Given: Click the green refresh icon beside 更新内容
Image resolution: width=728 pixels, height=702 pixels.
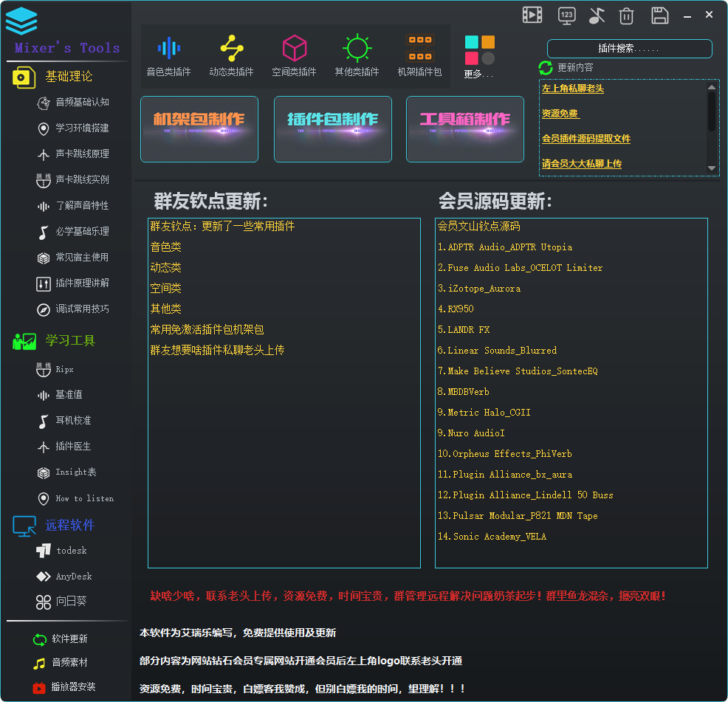Looking at the screenshot, I should pyautogui.click(x=546, y=68).
